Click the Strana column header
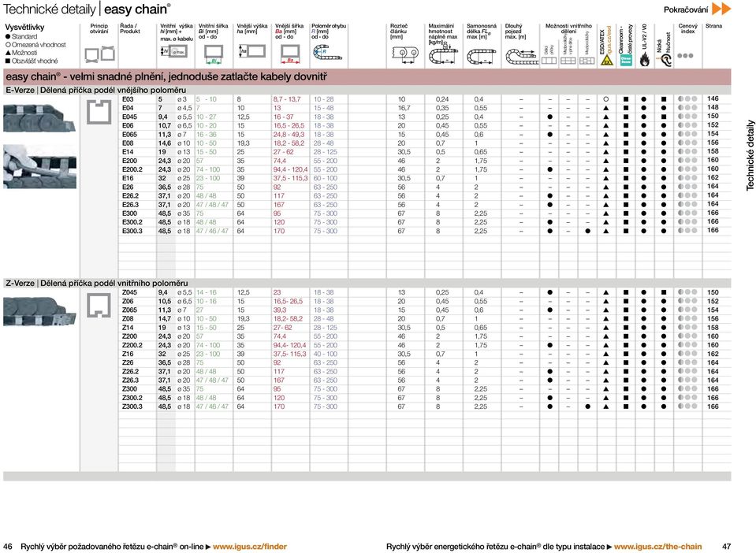 (x=713, y=26)
